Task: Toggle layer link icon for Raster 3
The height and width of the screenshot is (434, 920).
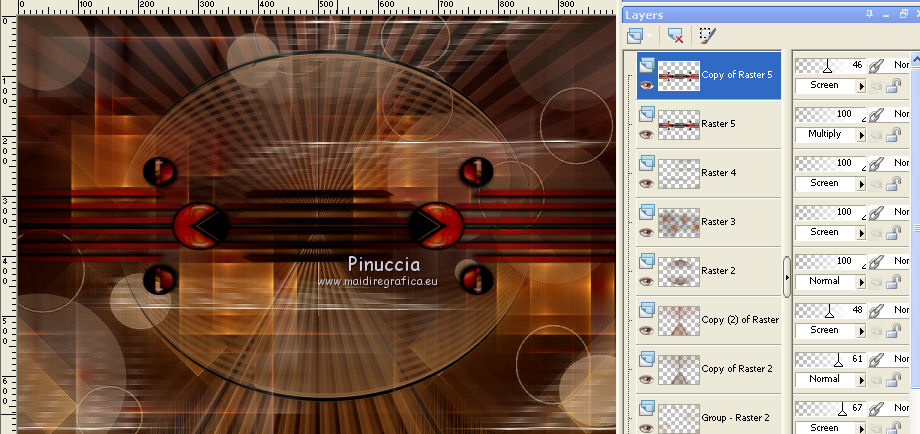Action: coord(876,212)
